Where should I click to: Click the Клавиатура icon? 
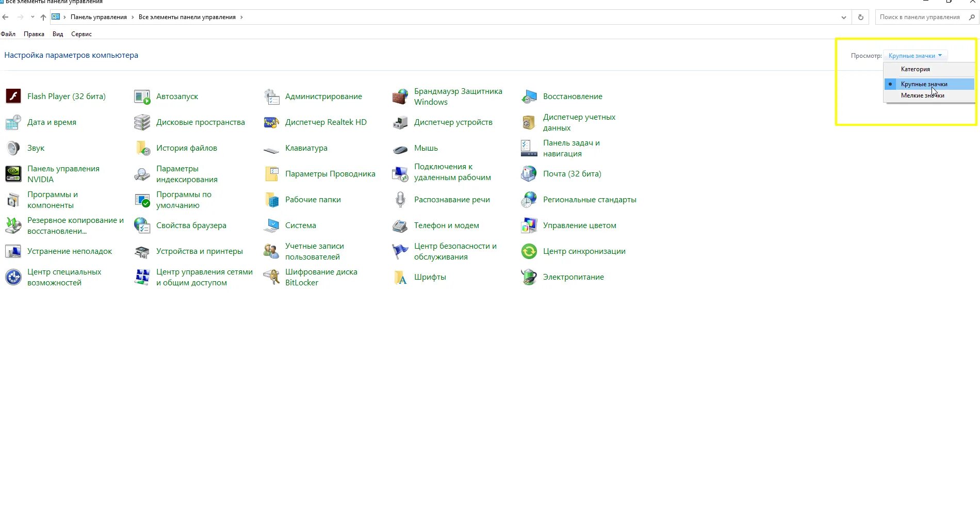(x=271, y=150)
